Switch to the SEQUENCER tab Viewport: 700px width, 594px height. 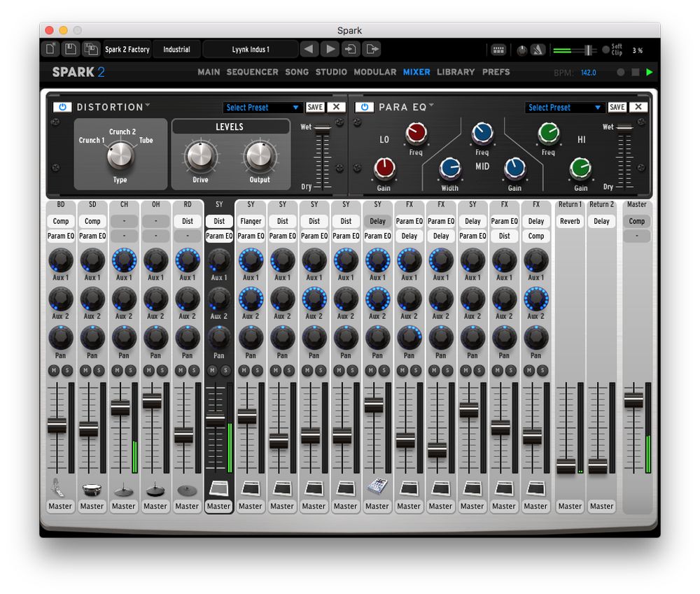click(x=253, y=72)
